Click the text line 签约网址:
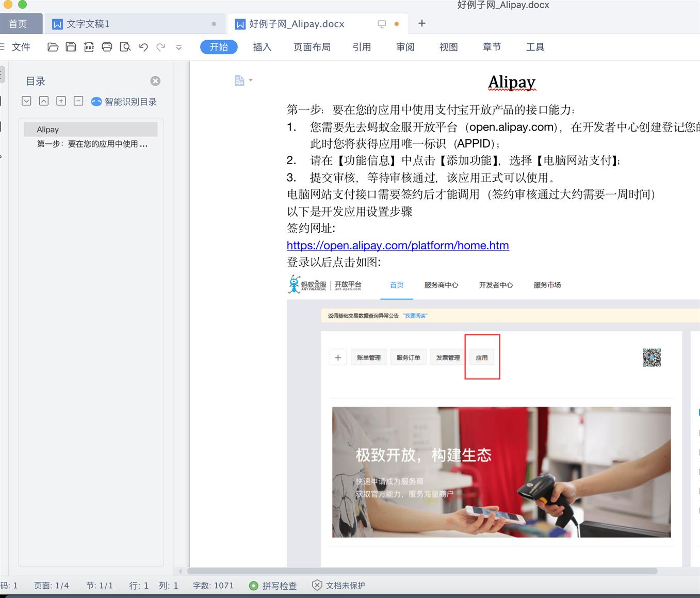Screen dimensions: 700x598 [x=311, y=228]
